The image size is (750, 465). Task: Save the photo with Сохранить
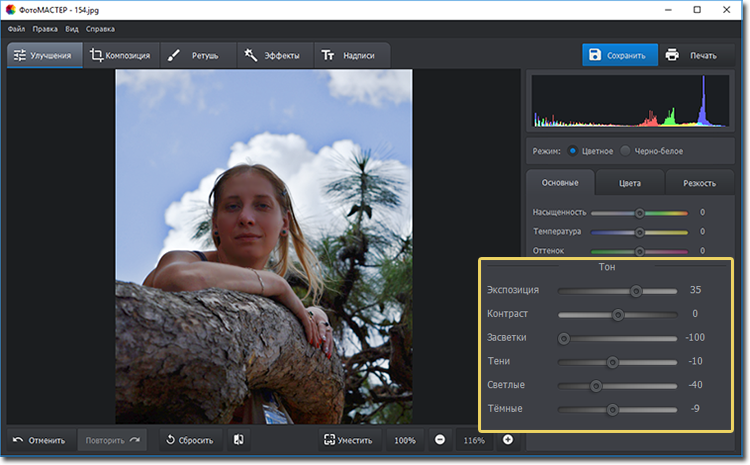pos(621,55)
